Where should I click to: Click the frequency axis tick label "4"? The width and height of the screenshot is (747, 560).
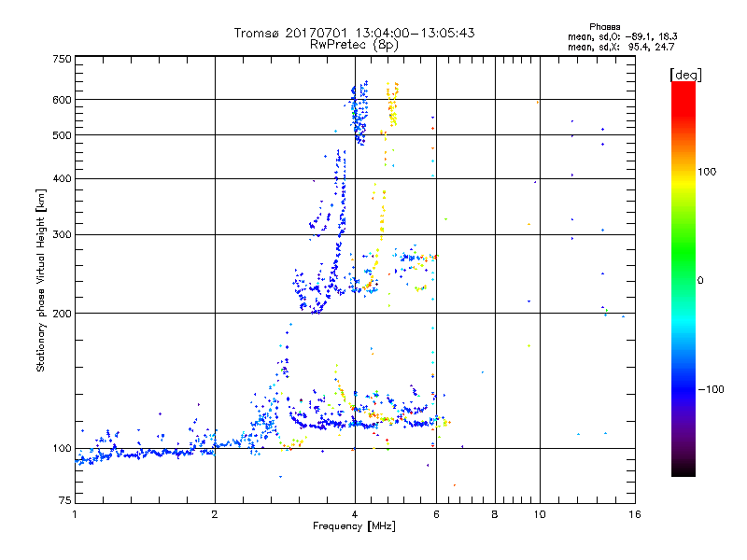pyautogui.click(x=355, y=514)
